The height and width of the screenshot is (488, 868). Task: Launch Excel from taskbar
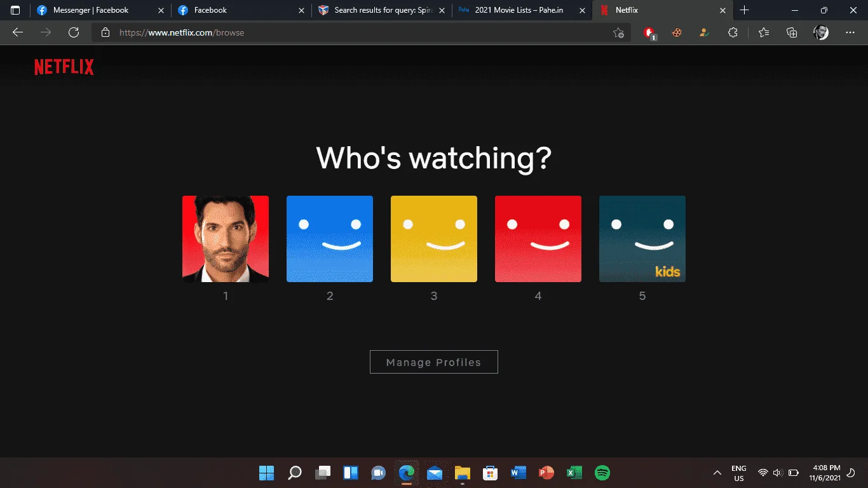pos(574,473)
